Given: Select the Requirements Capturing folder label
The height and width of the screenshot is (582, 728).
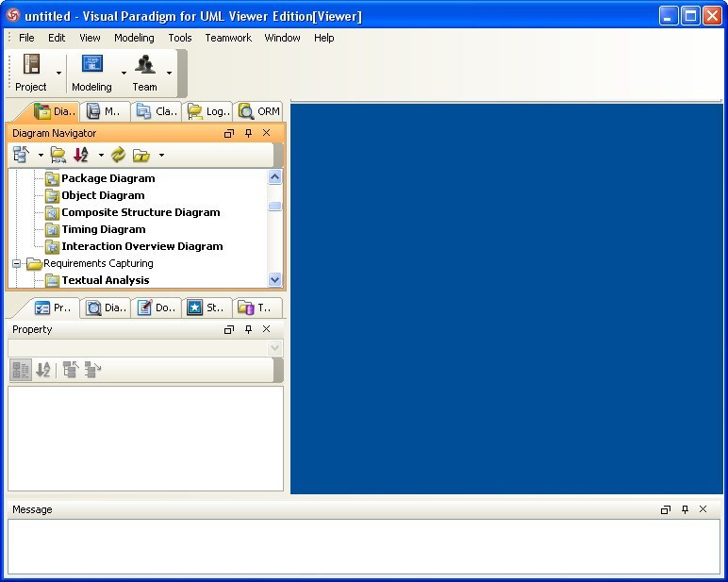Looking at the screenshot, I should (x=98, y=263).
